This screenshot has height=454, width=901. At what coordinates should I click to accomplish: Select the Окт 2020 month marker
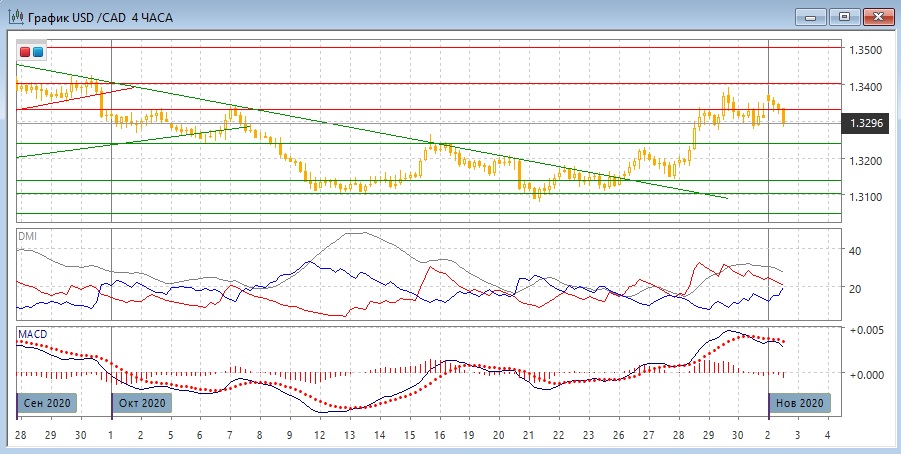tap(141, 403)
